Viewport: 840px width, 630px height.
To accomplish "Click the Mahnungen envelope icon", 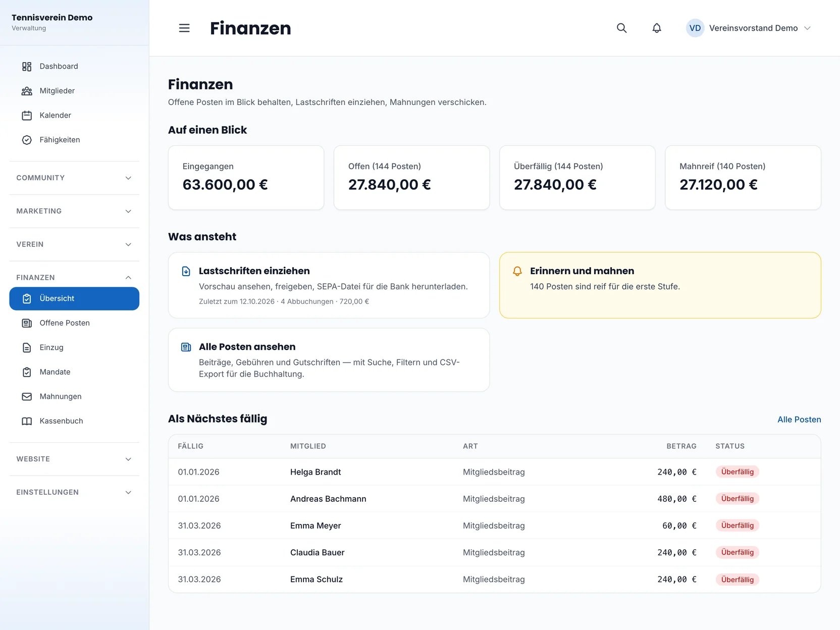I will [x=27, y=396].
